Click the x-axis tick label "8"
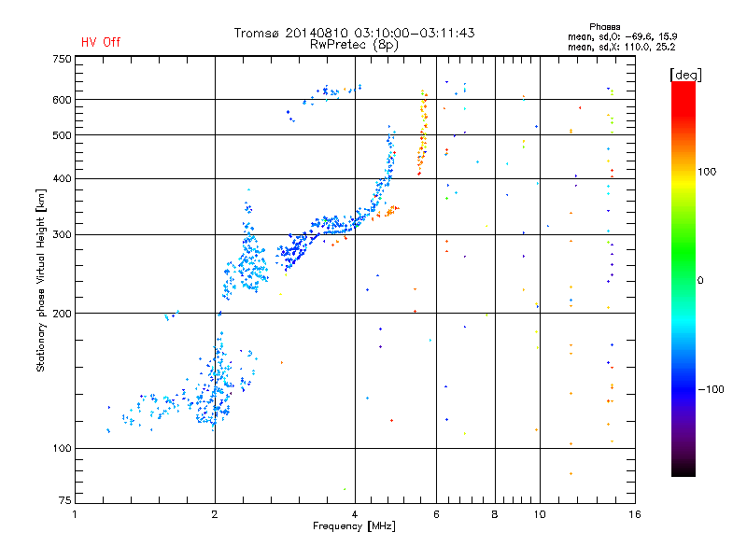 pos(495,514)
